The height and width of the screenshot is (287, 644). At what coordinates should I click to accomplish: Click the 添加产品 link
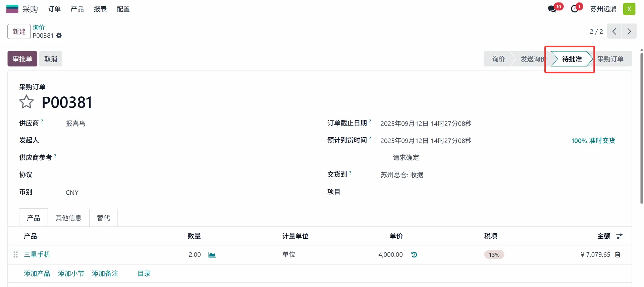point(37,274)
